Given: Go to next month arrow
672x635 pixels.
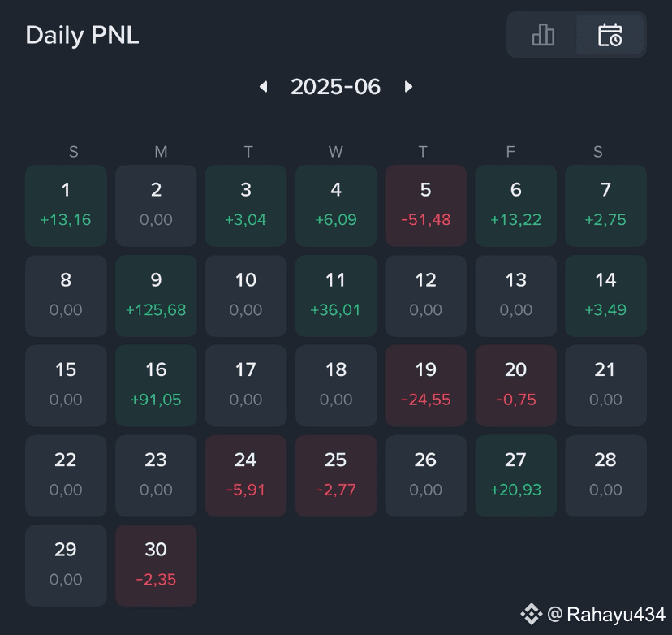Looking at the screenshot, I should tap(408, 87).
